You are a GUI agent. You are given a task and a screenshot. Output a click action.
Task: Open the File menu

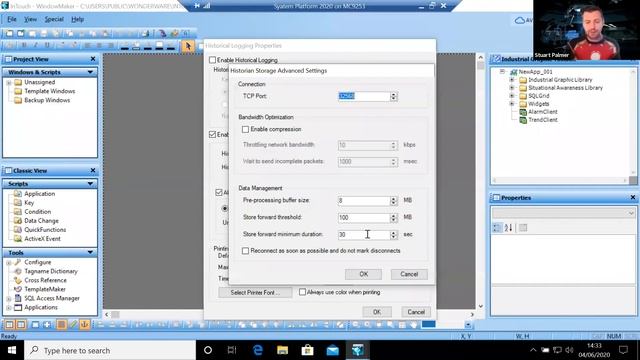tap(12, 19)
